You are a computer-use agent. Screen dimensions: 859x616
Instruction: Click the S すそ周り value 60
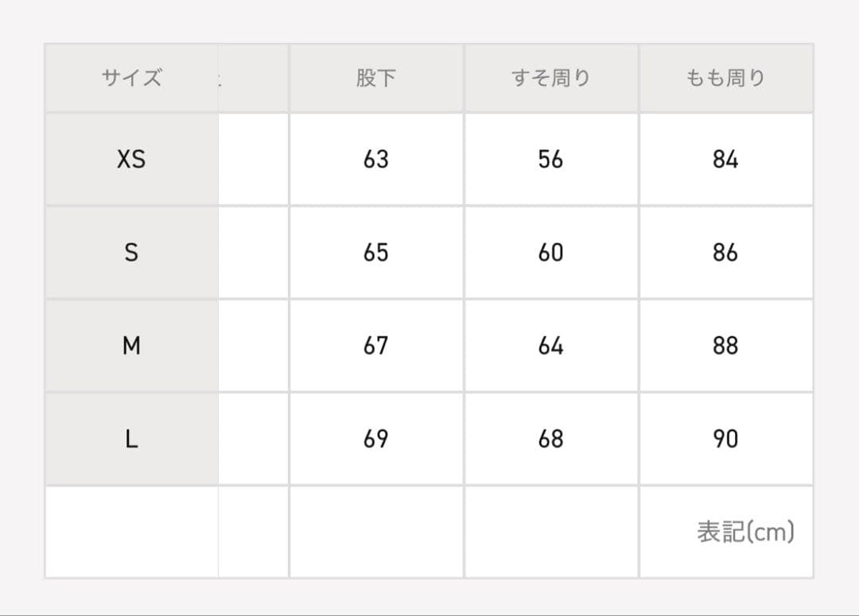(550, 253)
